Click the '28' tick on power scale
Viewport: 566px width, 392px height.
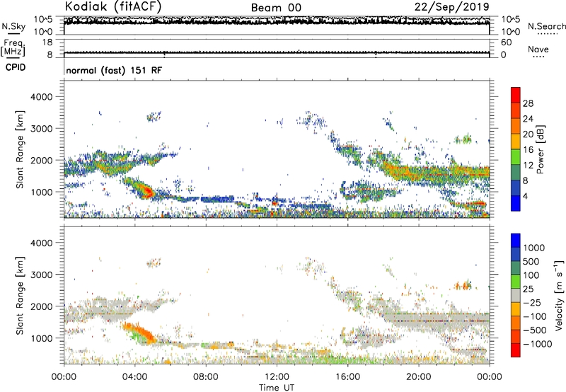click(x=528, y=103)
